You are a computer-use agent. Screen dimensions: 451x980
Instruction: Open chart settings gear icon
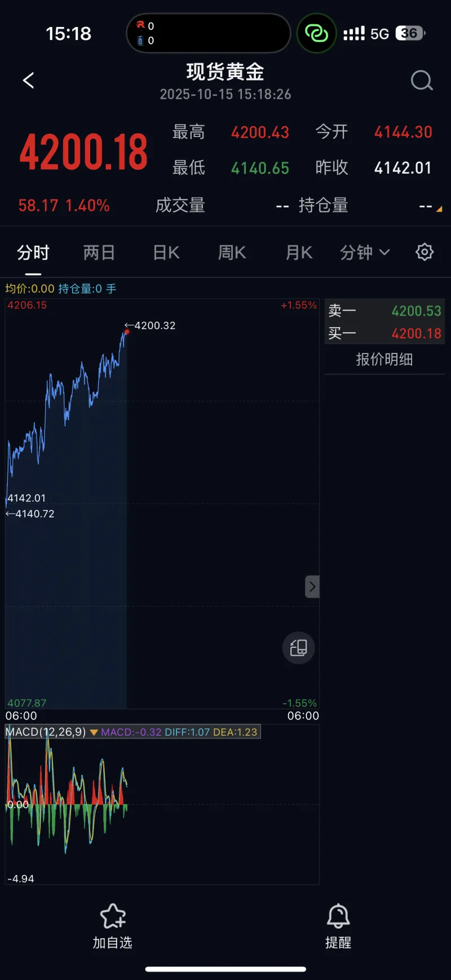pyautogui.click(x=425, y=252)
